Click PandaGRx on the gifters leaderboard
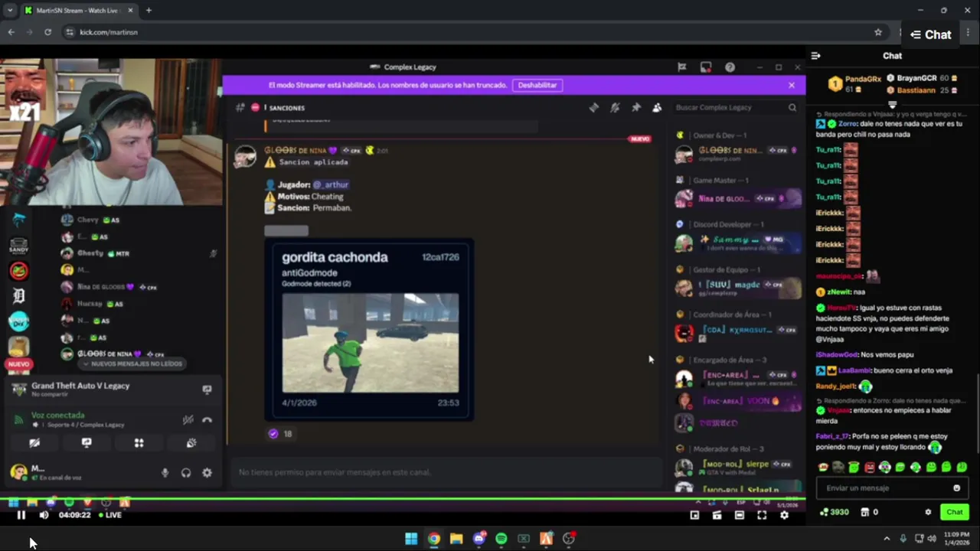980x551 pixels. (x=863, y=79)
